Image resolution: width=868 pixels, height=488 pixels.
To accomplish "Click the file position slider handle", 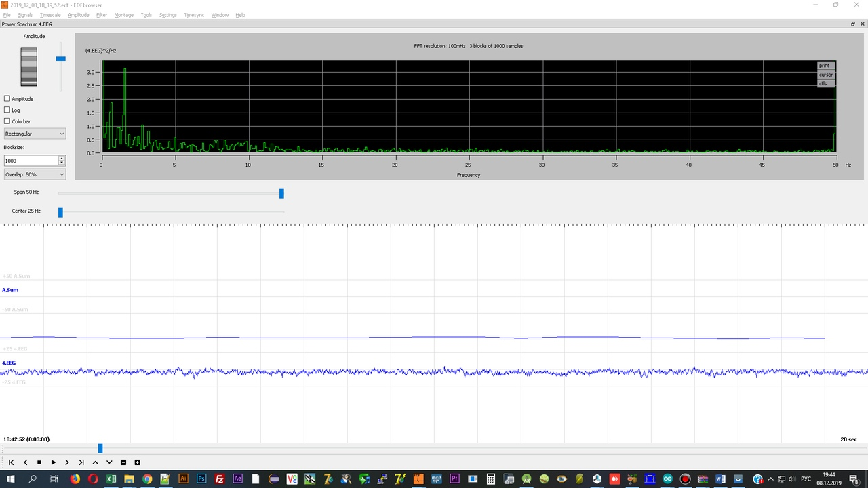I will tap(100, 448).
